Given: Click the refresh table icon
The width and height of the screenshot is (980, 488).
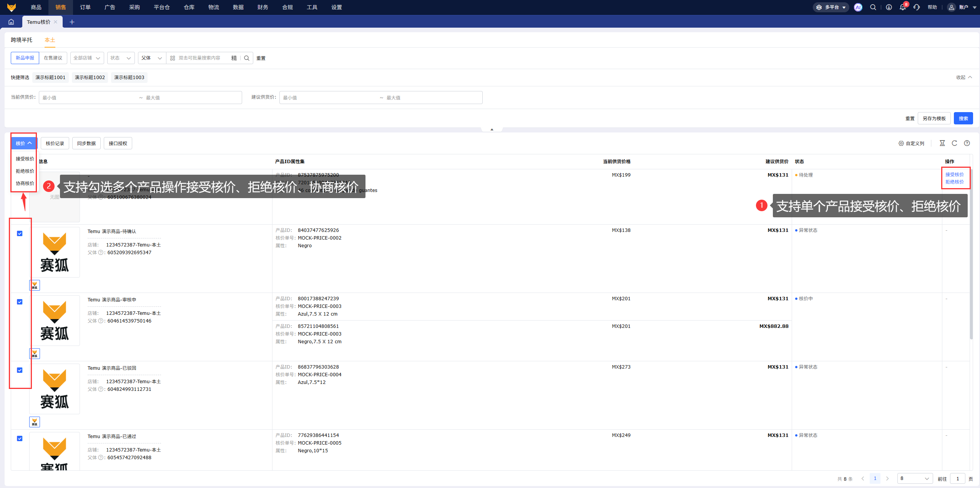Looking at the screenshot, I should (x=954, y=143).
